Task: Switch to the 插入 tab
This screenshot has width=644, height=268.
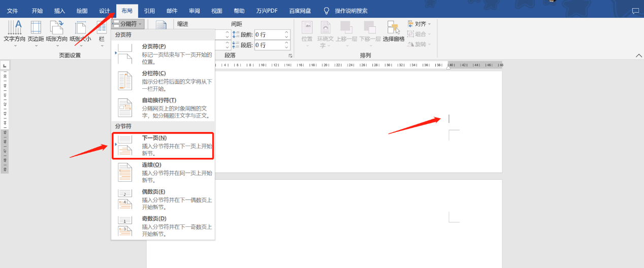Action: 60,11
